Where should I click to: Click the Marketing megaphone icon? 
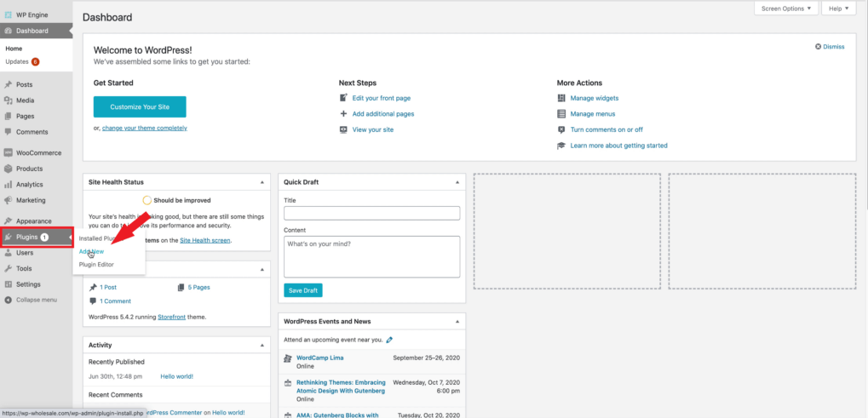pyautogui.click(x=8, y=200)
